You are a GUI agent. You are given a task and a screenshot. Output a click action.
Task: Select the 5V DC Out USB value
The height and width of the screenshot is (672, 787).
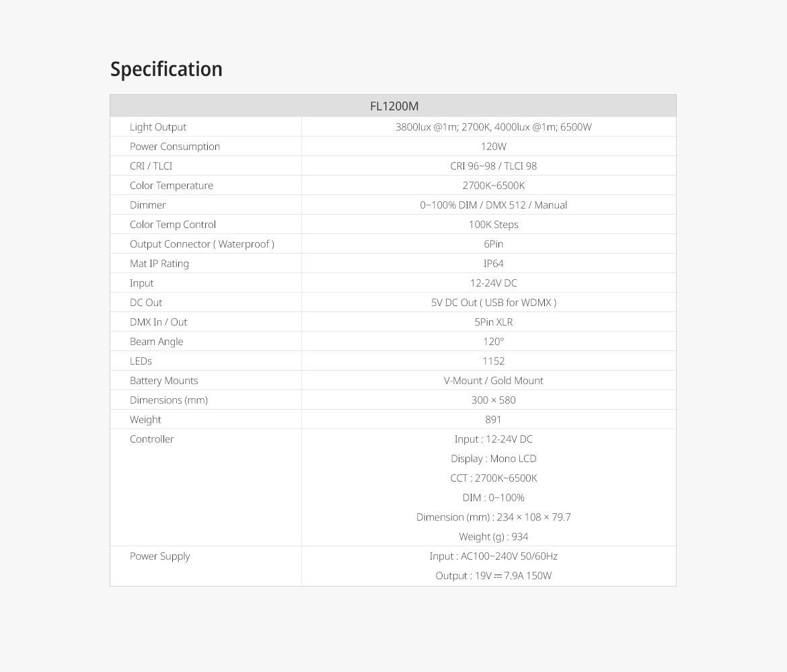coord(493,303)
